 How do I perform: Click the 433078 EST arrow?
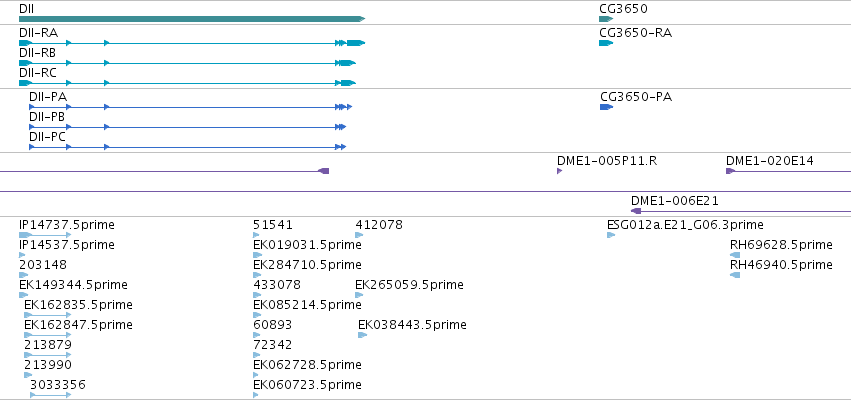256,295
